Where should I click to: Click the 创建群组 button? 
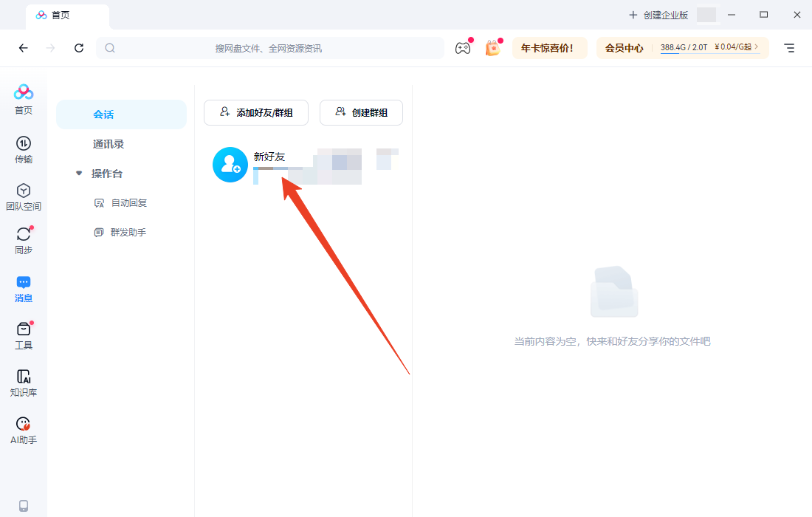[361, 112]
